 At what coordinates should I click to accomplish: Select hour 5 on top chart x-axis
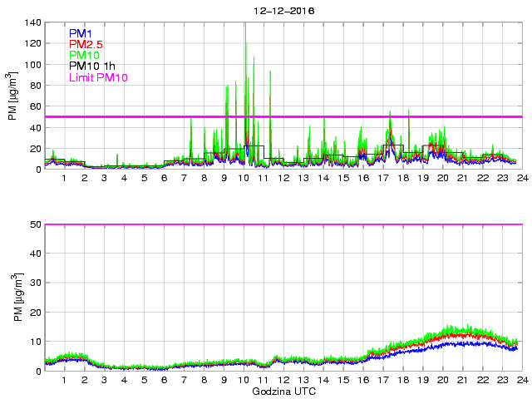click(x=144, y=178)
